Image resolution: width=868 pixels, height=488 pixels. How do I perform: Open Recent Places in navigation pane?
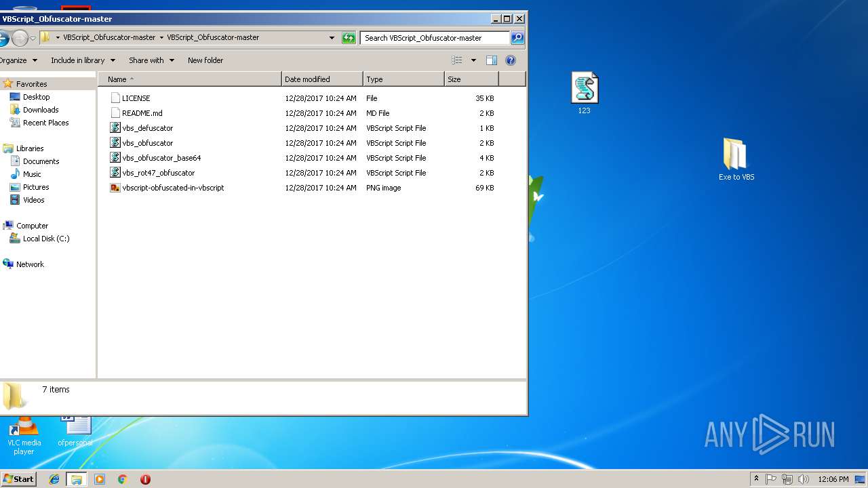click(45, 123)
